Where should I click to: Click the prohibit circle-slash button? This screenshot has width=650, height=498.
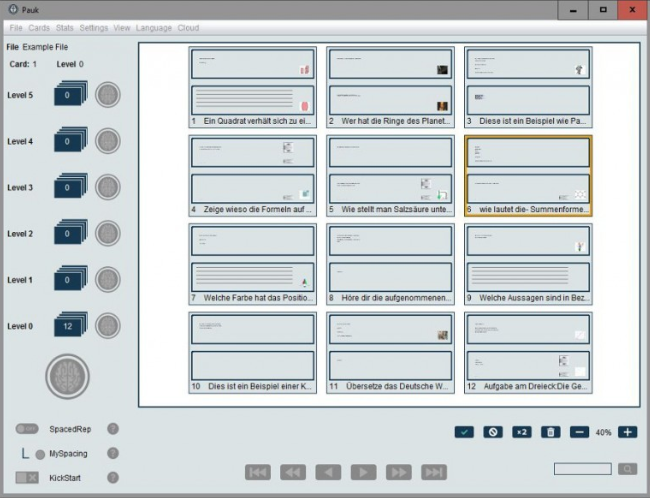(x=493, y=432)
